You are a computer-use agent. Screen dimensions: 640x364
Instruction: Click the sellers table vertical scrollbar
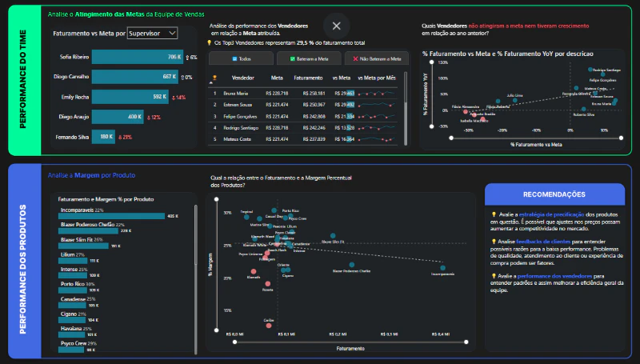click(x=406, y=109)
